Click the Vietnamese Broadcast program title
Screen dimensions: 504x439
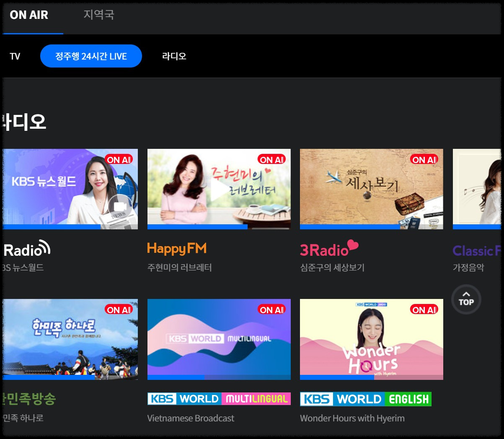click(x=191, y=418)
